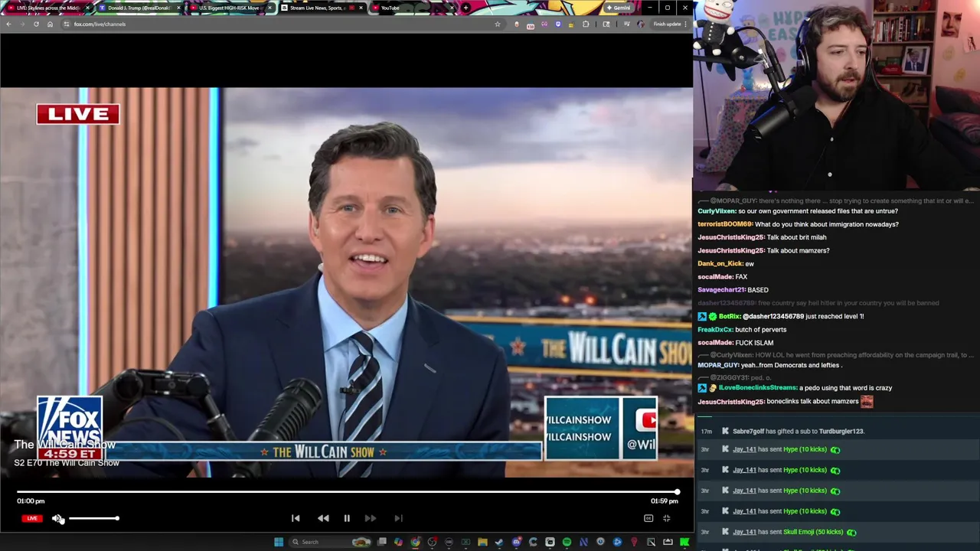Click the Skull Emoji (50 kicks) event
Image resolution: width=980 pixels, height=551 pixels.
tap(813, 532)
